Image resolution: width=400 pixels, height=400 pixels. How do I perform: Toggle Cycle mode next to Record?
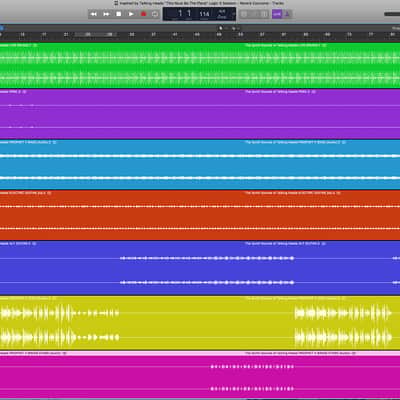(155, 14)
